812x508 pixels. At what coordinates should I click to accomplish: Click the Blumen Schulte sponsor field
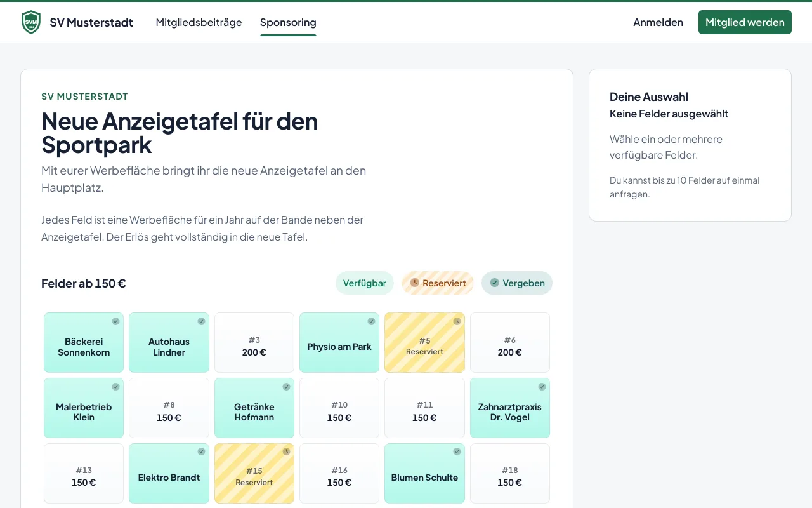(x=424, y=473)
